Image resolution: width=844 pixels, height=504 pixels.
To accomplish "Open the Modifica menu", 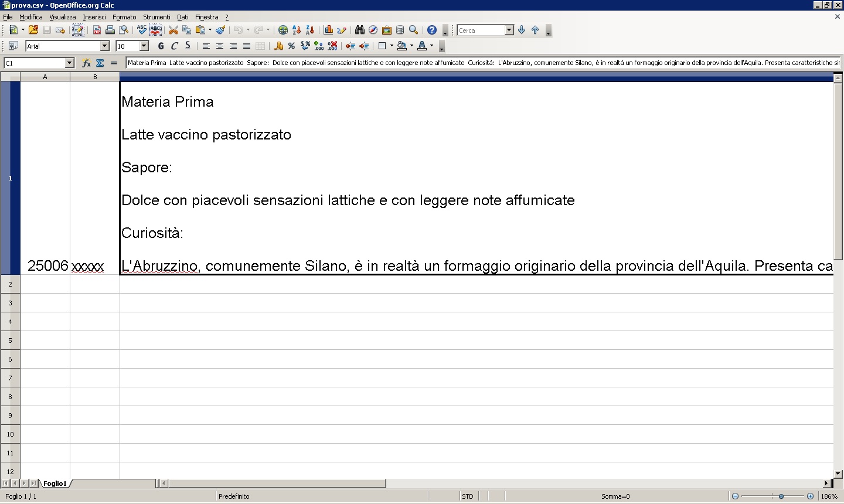I will coord(31,17).
